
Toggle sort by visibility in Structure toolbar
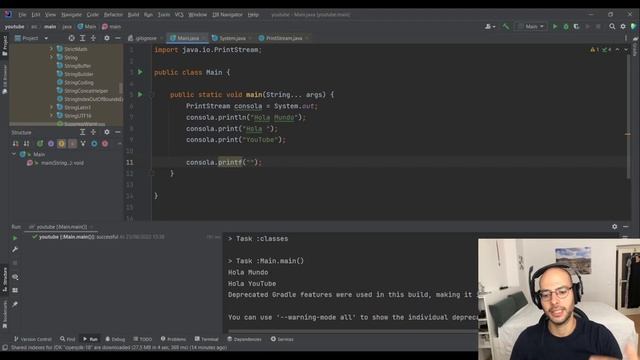point(16,144)
